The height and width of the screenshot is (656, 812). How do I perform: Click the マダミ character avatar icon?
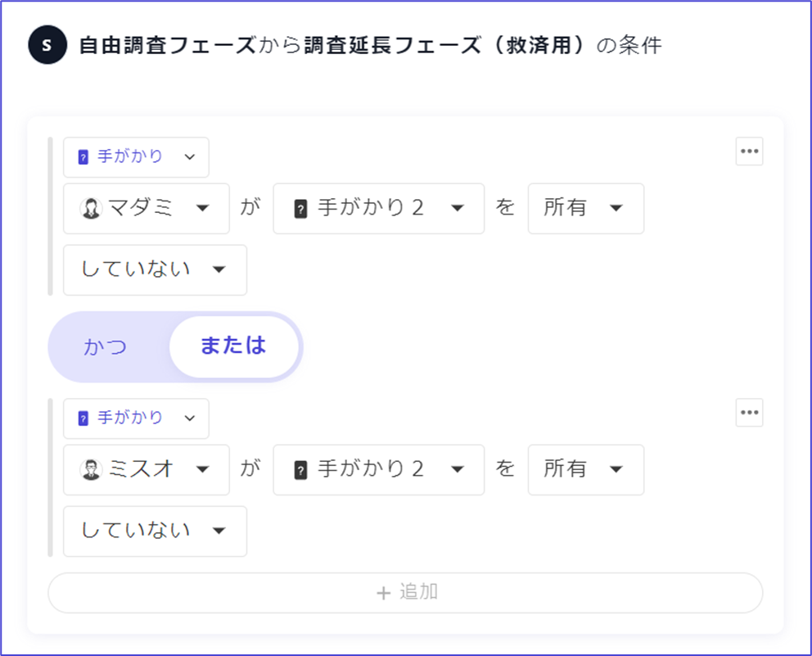pyautogui.click(x=91, y=209)
